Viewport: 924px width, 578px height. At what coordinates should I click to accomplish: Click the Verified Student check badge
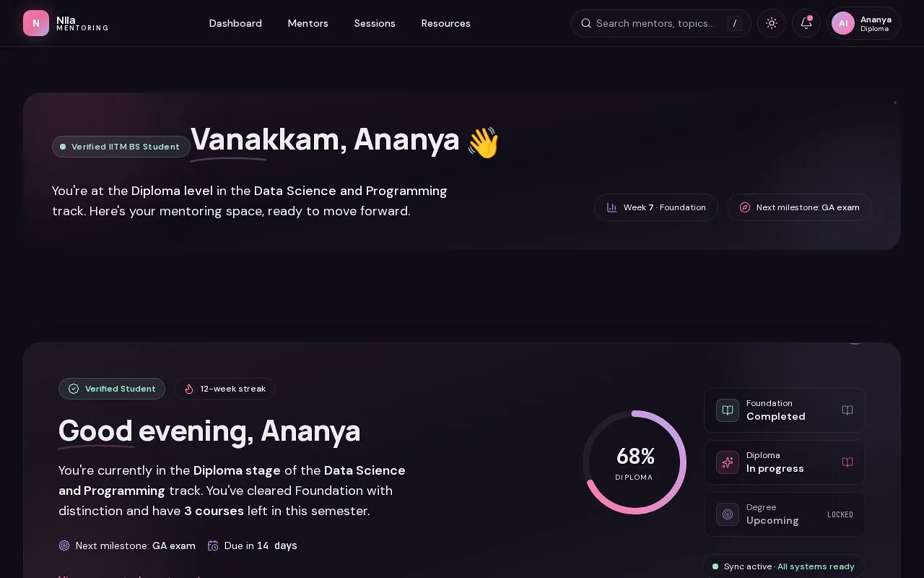tap(112, 389)
